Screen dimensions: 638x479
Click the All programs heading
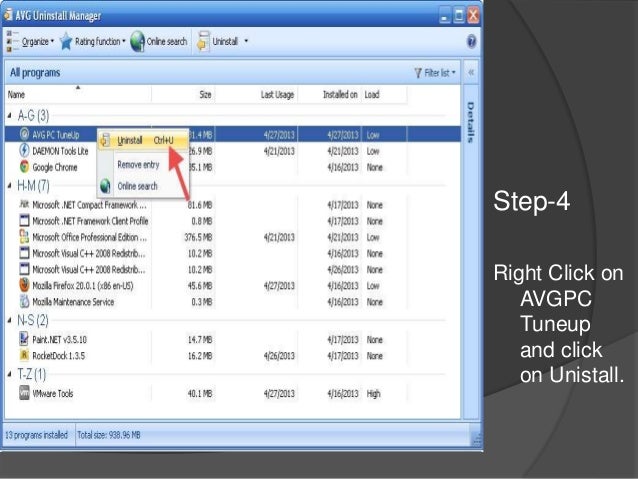coord(35,73)
